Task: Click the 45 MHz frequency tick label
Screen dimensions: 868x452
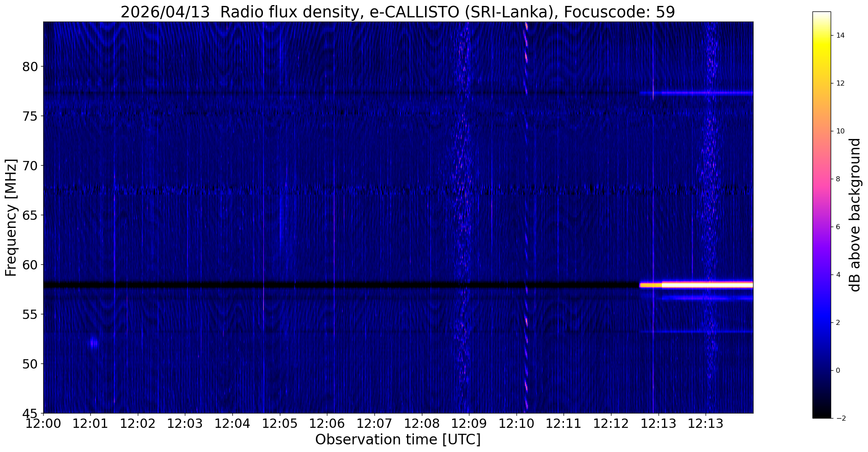Action: pyautogui.click(x=30, y=413)
